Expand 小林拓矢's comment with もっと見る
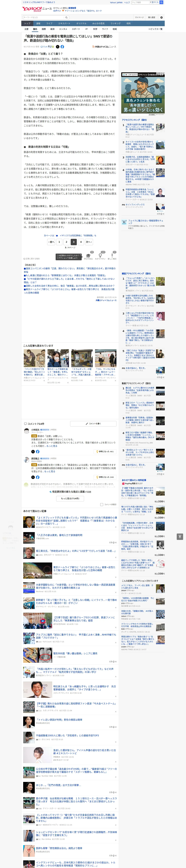Screen dimensions: 186x868 52,446
